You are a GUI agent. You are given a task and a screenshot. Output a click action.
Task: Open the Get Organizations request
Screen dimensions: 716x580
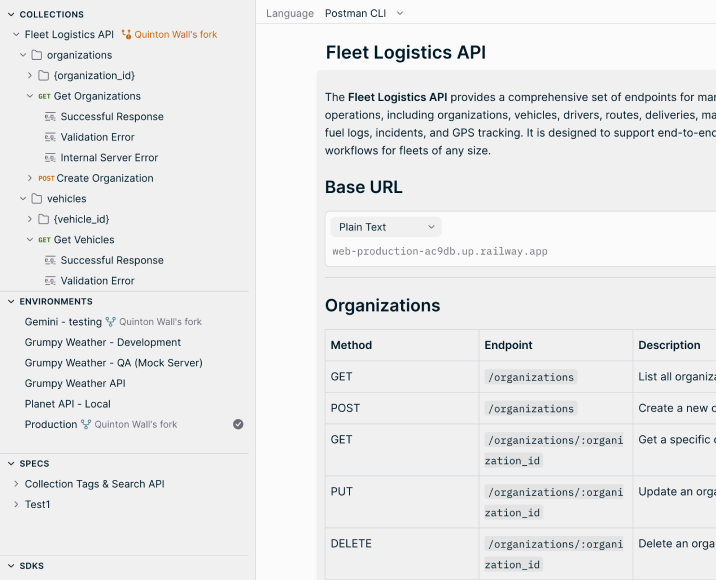97,96
